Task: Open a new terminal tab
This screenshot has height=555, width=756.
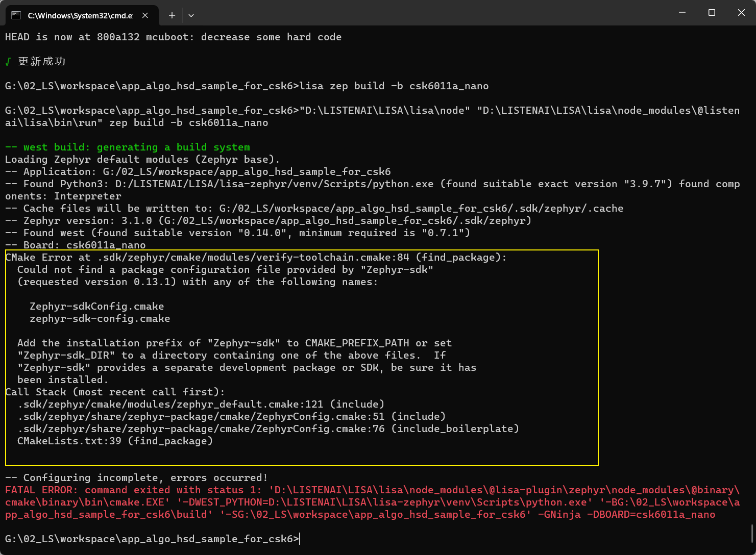Action: click(172, 15)
